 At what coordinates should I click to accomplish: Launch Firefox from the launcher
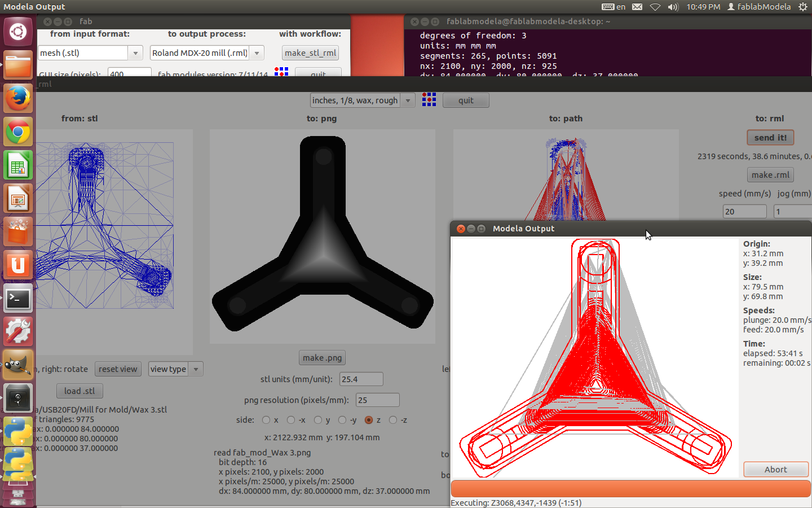[18, 98]
